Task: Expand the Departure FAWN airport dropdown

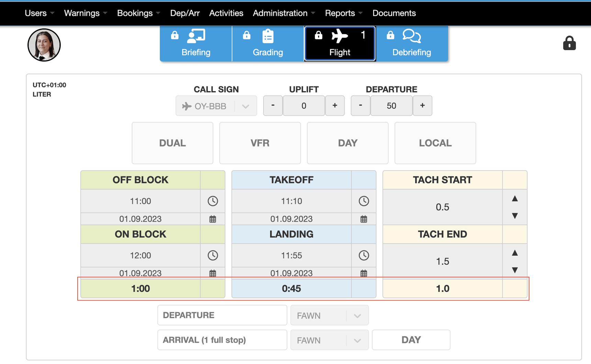Action: pos(329,315)
